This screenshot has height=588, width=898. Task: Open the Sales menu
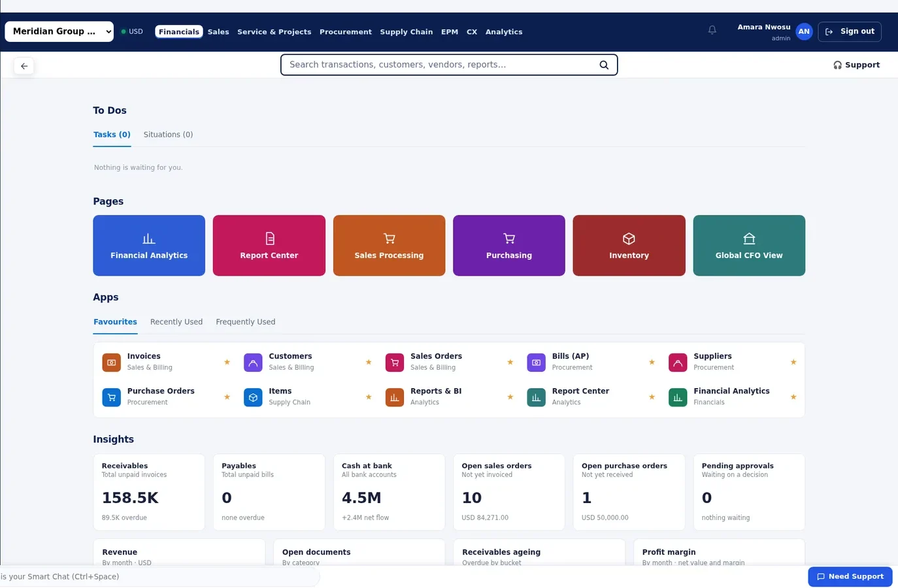(218, 31)
